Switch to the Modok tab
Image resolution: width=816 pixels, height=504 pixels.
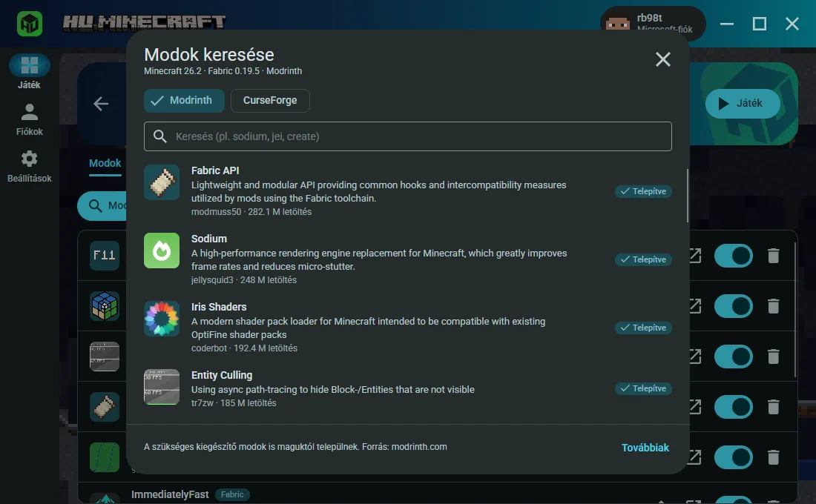pyautogui.click(x=105, y=163)
